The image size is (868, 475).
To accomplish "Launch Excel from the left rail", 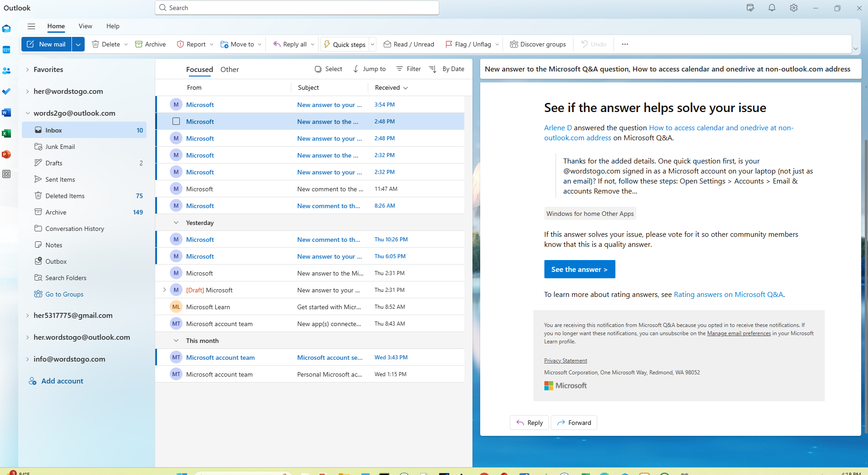I will (x=6, y=133).
